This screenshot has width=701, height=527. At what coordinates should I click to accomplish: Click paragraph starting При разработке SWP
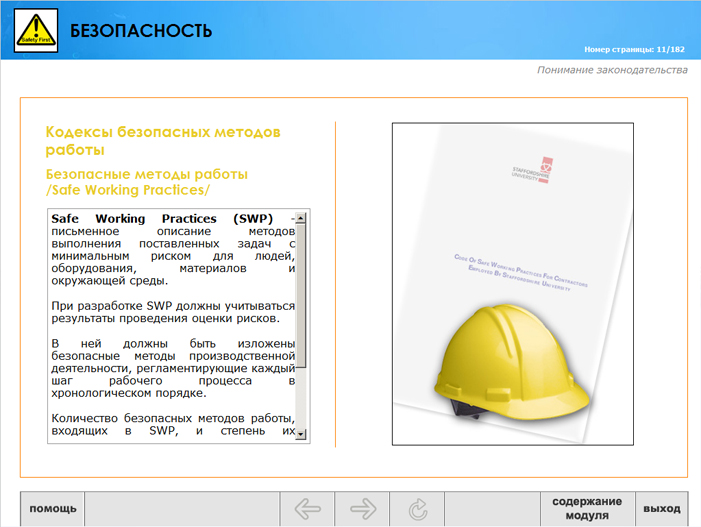(x=173, y=312)
